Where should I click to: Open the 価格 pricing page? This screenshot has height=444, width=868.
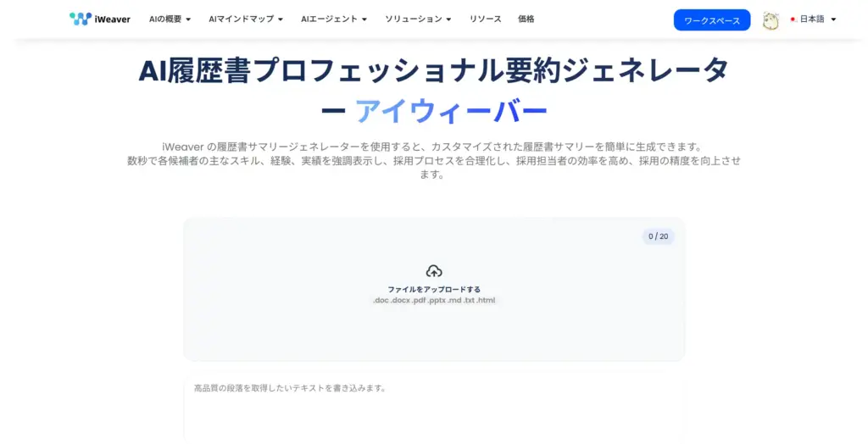click(526, 19)
